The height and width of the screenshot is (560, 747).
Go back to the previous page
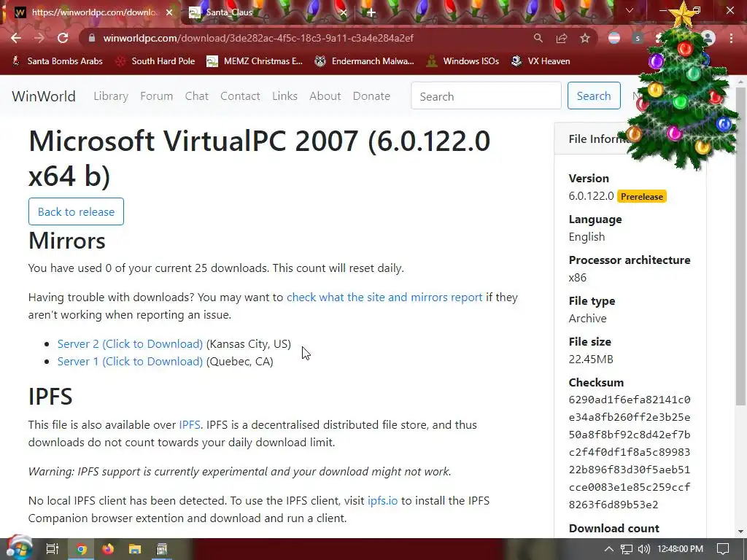coord(16,38)
